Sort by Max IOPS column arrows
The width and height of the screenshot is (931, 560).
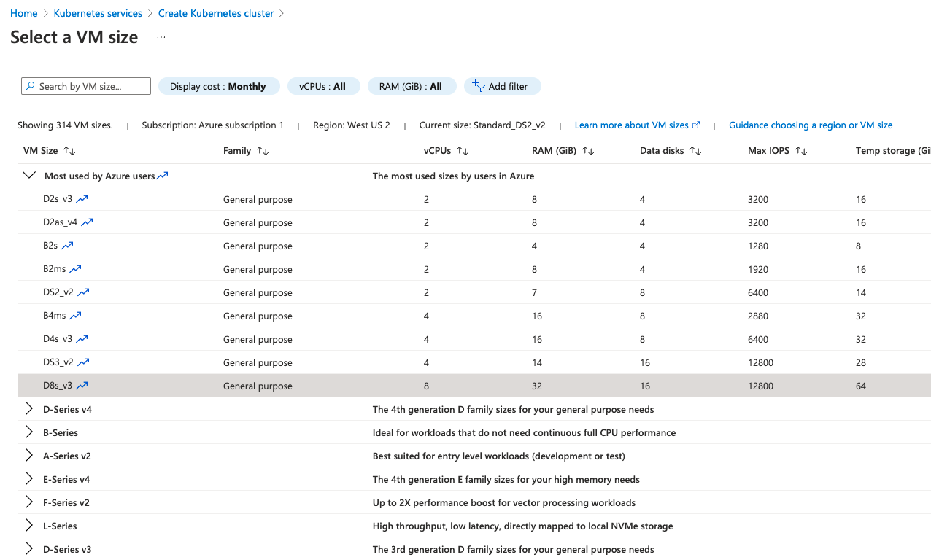(801, 151)
